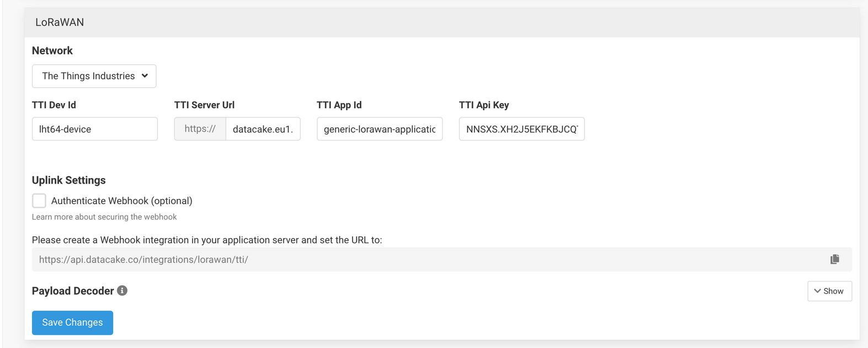
Task: Click the Authenticate Webhook (optional) label
Action: pyautogui.click(x=121, y=201)
